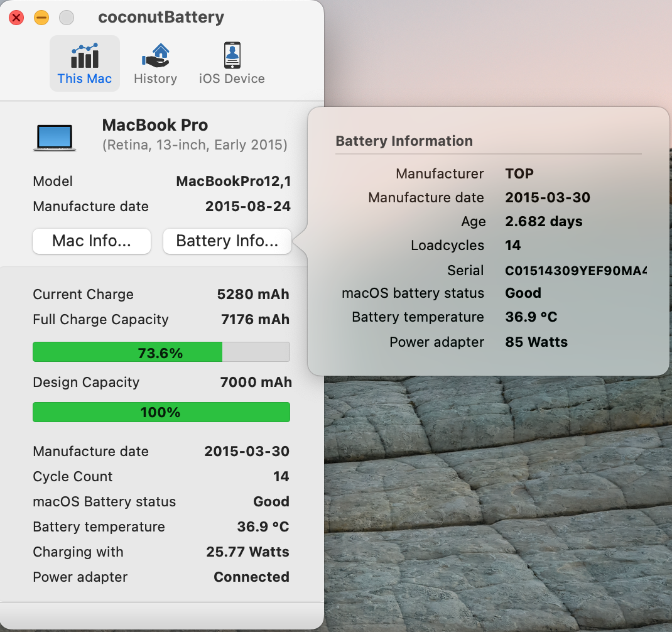Select the This Mac chart icon
Image resolution: width=672 pixels, height=632 pixels.
click(85, 56)
